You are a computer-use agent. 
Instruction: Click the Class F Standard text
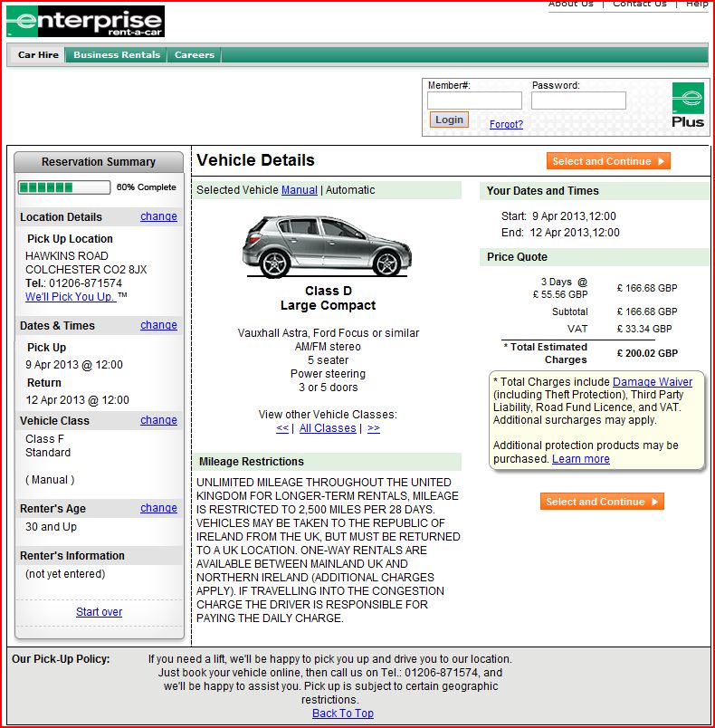coord(48,445)
